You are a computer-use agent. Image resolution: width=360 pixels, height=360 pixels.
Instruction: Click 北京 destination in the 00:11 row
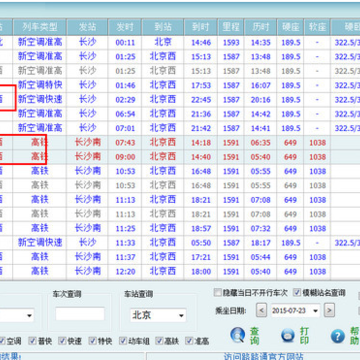pos(163,42)
